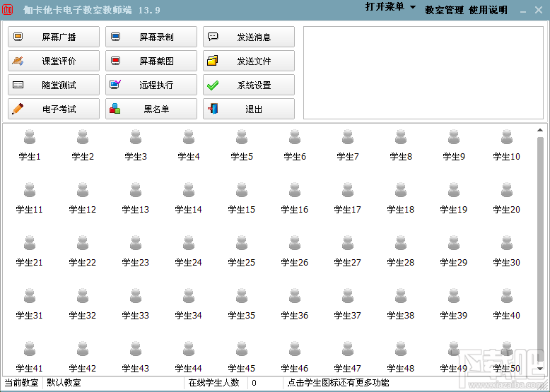
Task: Select student icon 学生16
Action: pyautogui.click(x=295, y=190)
